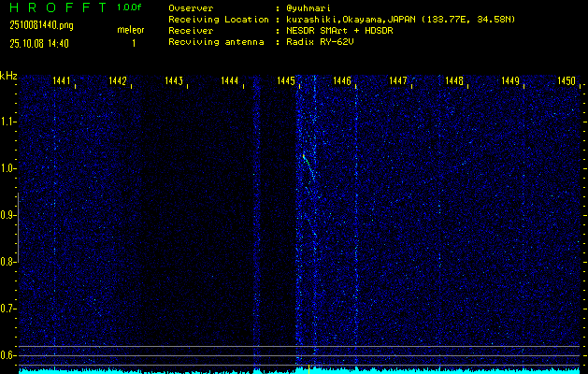This screenshot has height=374, width=588.
Task: Click the 0.8 kHz frequency label
Action: pyautogui.click(x=7, y=262)
